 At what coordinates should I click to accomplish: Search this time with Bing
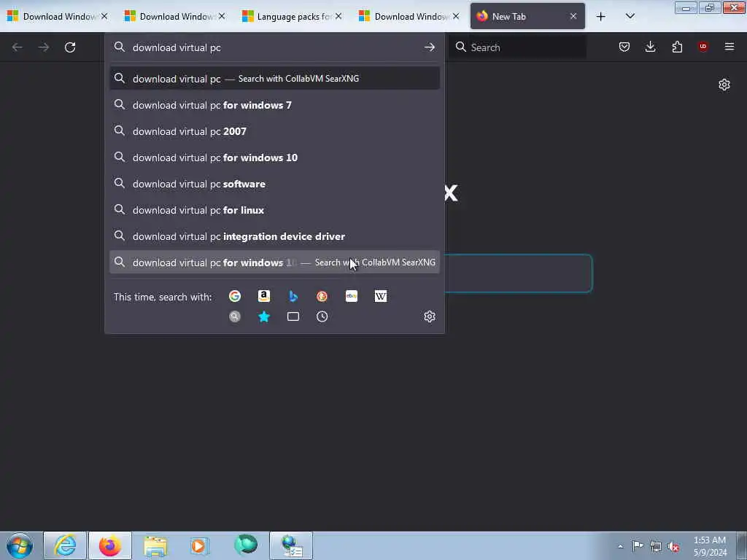[x=293, y=296]
